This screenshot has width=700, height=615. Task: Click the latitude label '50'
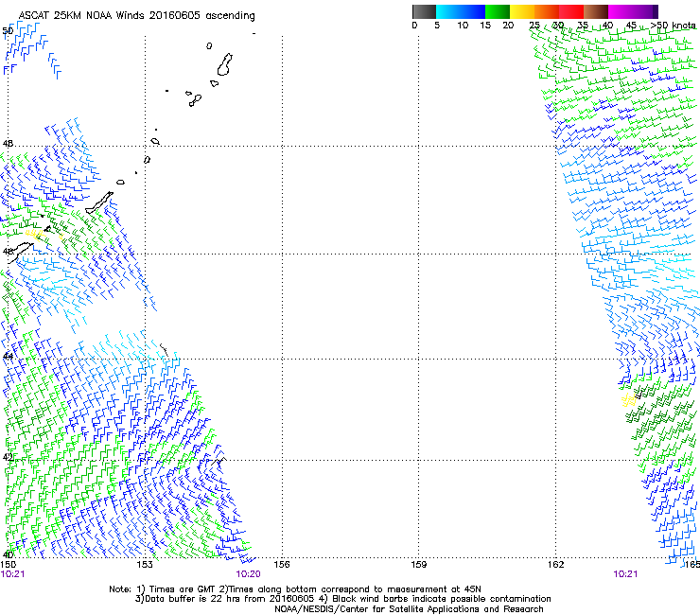(8, 31)
